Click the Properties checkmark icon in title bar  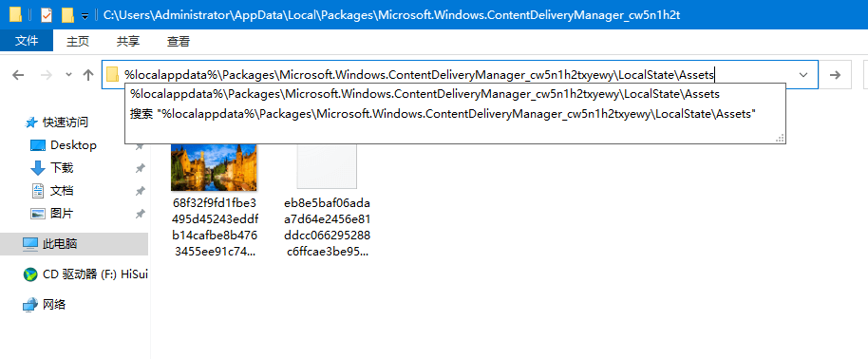pyautogui.click(x=47, y=15)
